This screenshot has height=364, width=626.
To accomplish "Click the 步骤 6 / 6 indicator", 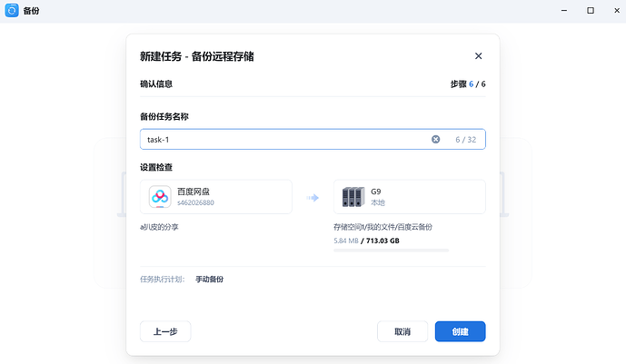I will (x=467, y=84).
